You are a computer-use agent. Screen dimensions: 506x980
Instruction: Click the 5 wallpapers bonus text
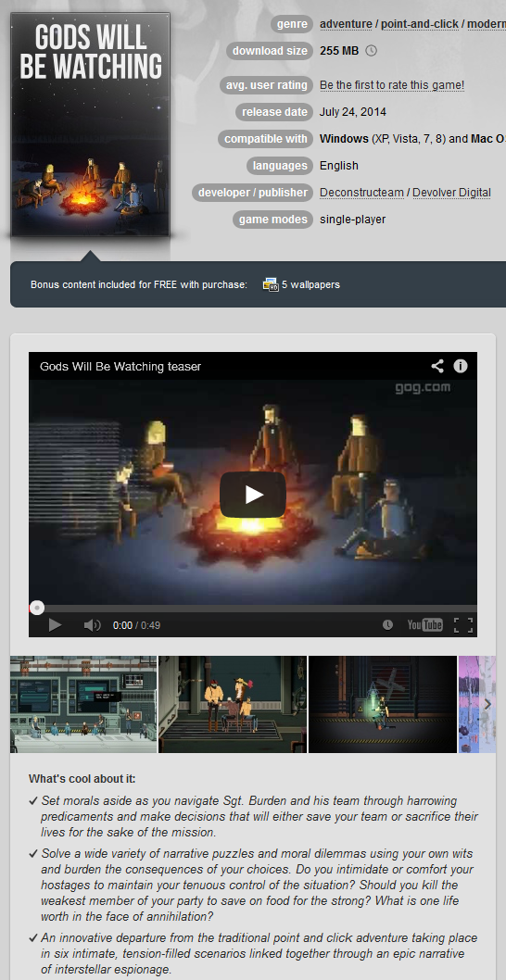click(x=310, y=284)
